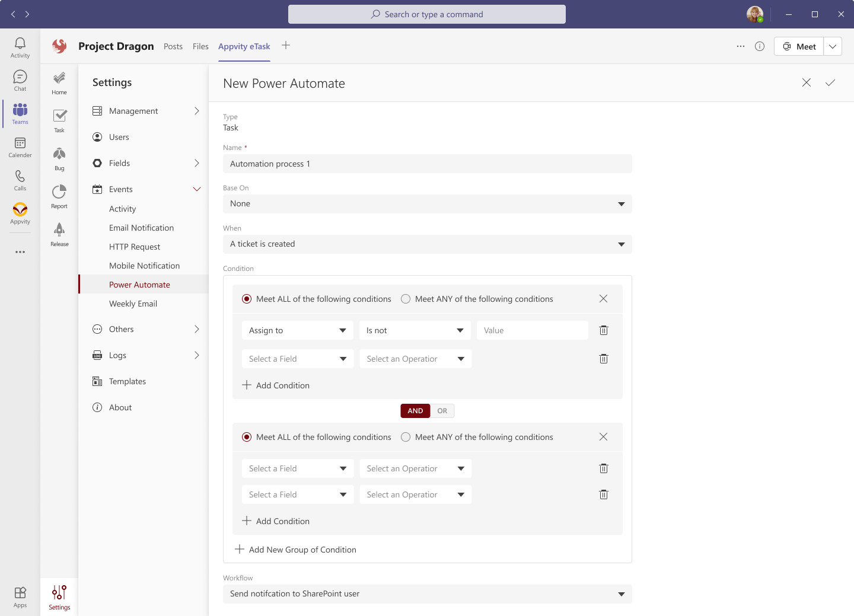The image size is (854, 616).
Task: Open the Release rocket icon
Action: (x=59, y=231)
